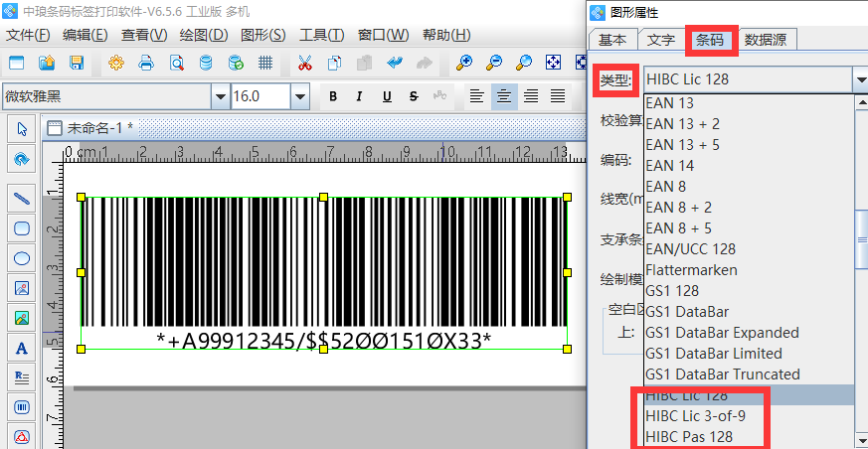This screenshot has width=868, height=449.
Task: Toggle Italic formatting
Action: click(x=359, y=96)
